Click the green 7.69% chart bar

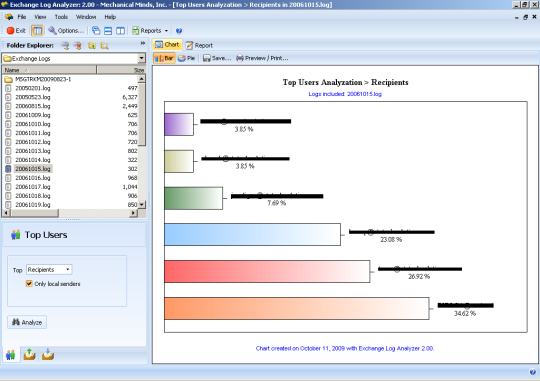(194, 198)
